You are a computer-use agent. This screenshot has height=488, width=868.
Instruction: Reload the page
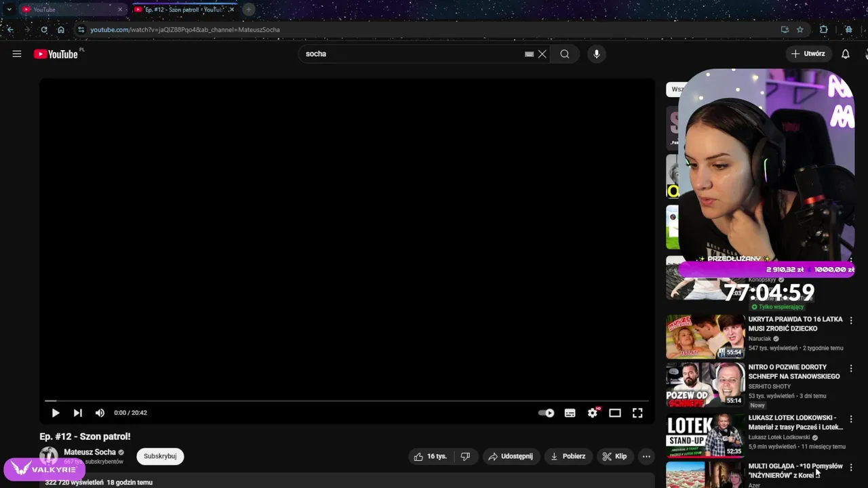(x=44, y=30)
